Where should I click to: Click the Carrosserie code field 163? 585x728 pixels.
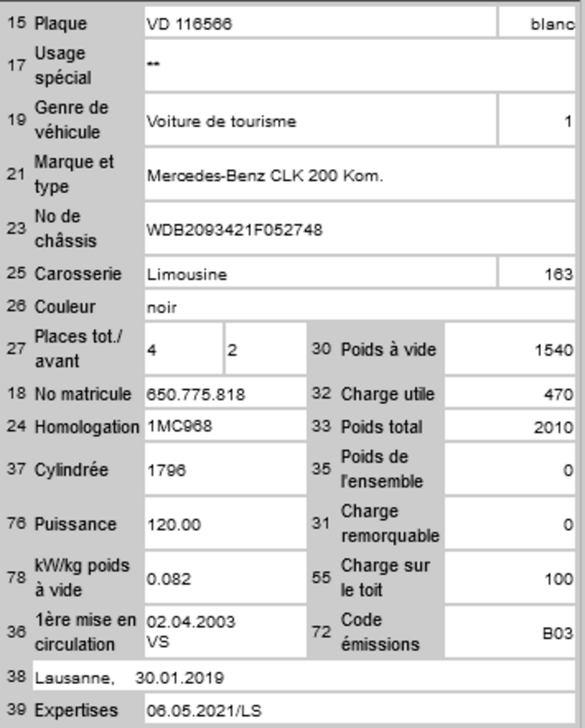tap(536, 274)
